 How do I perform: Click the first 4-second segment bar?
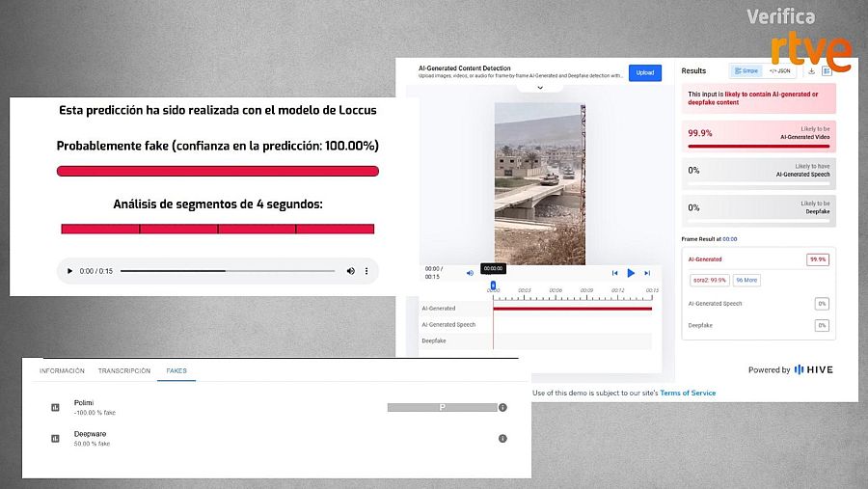pos(100,229)
